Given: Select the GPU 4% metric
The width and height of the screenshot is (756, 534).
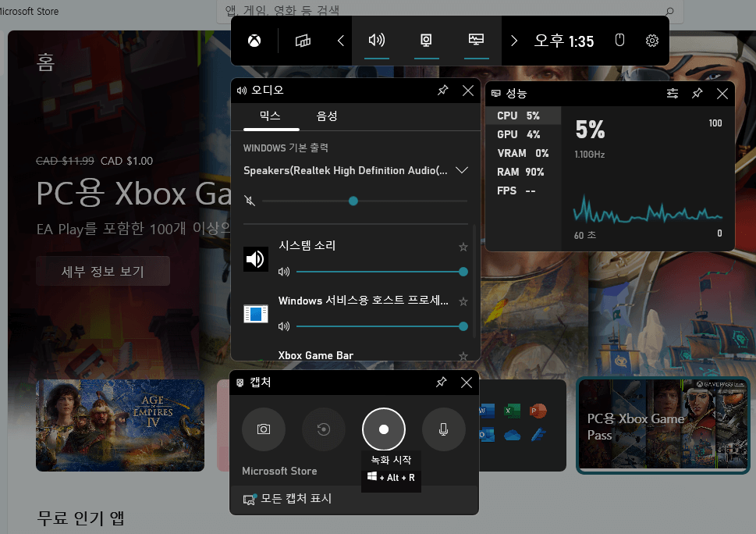Looking at the screenshot, I should pyautogui.click(x=524, y=134).
